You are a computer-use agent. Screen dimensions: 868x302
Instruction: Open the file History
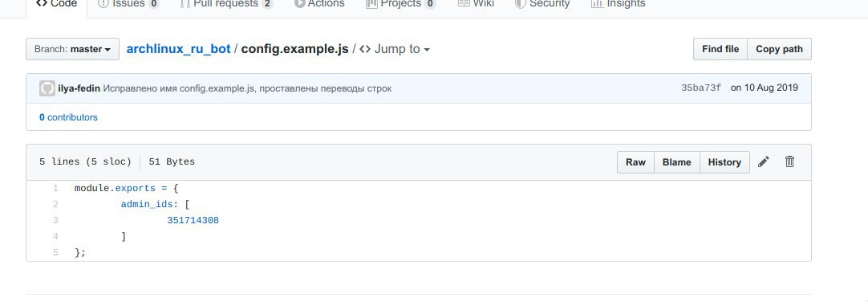point(724,161)
